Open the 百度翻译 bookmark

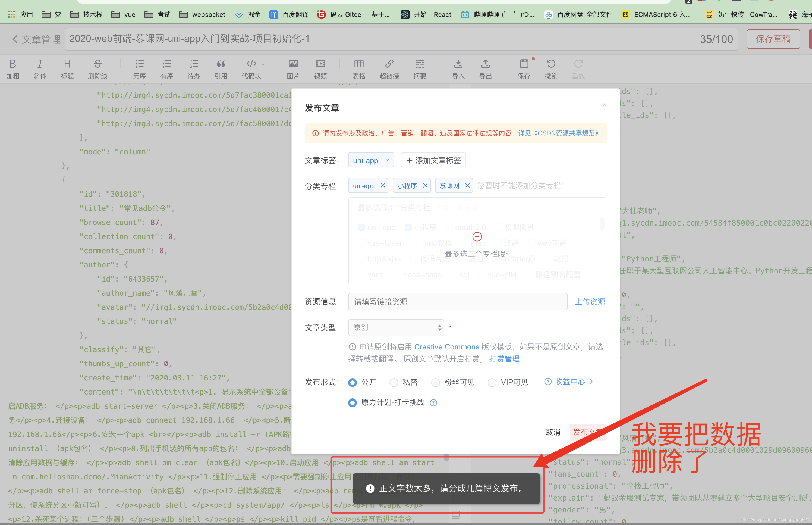point(289,14)
